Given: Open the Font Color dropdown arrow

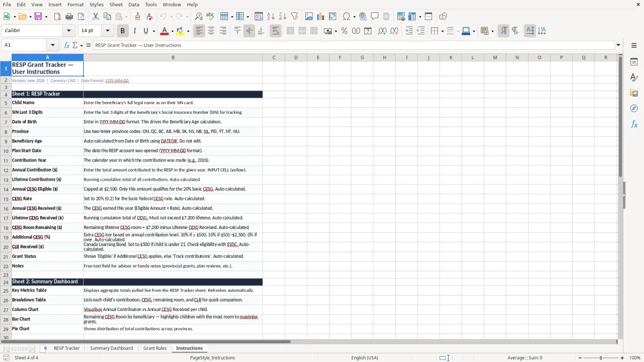Looking at the screenshot, I should click(173, 31).
